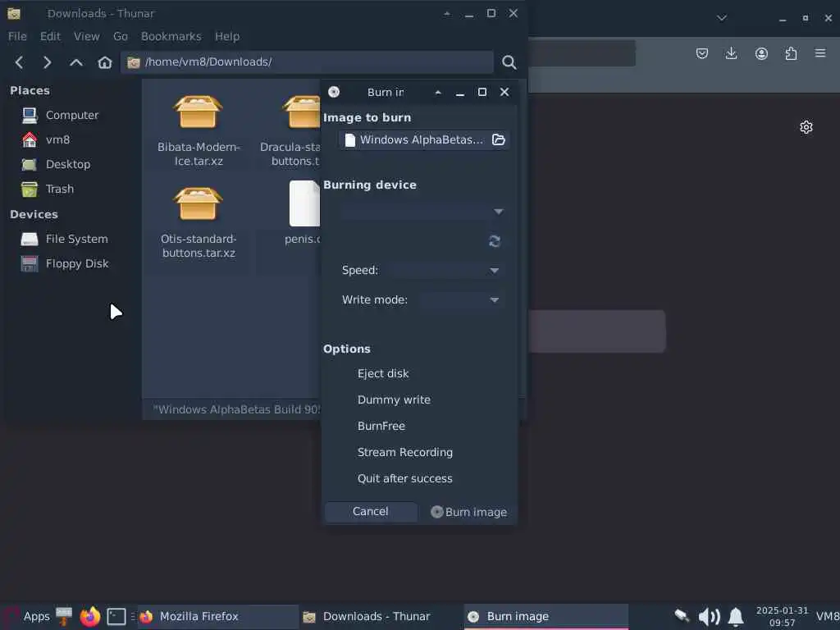Open the Apps menu button
Screen dimensions: 840x630
click(x=27, y=617)
